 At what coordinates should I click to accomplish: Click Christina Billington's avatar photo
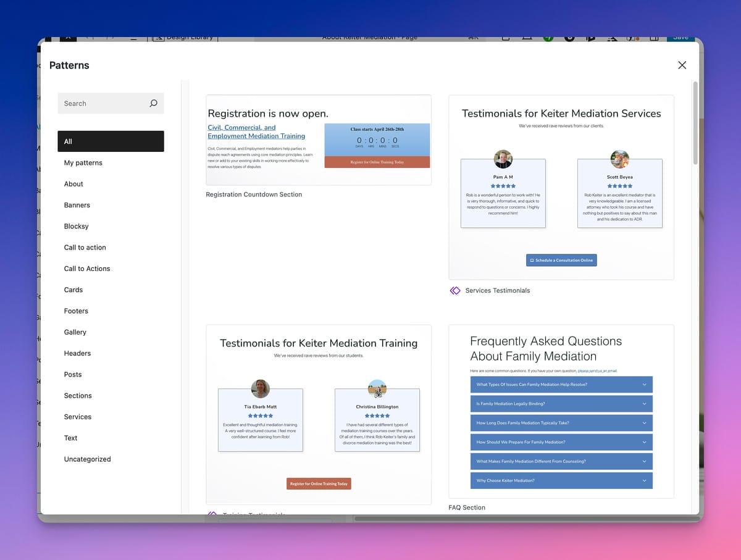click(377, 389)
